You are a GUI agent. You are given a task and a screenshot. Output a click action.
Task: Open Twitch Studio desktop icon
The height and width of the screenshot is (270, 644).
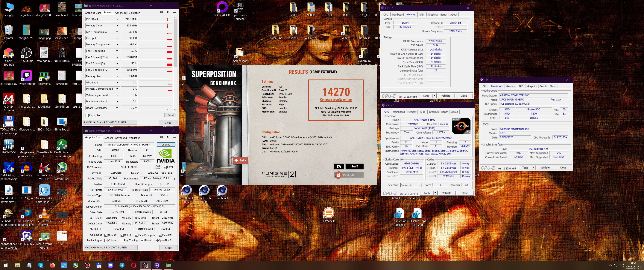[x=26, y=78]
